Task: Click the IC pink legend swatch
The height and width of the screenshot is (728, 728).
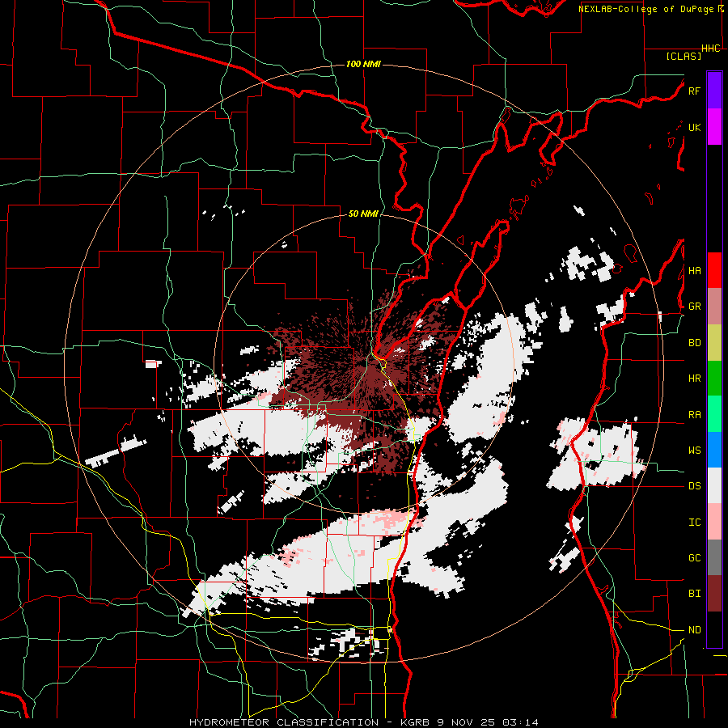Action: pyautogui.click(x=714, y=522)
